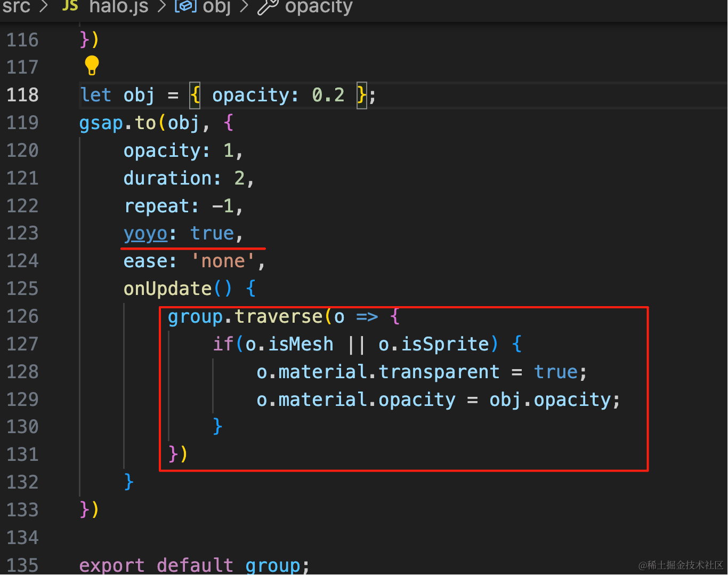Click line number 126 in the gutter
The image size is (728, 575).
click(22, 316)
